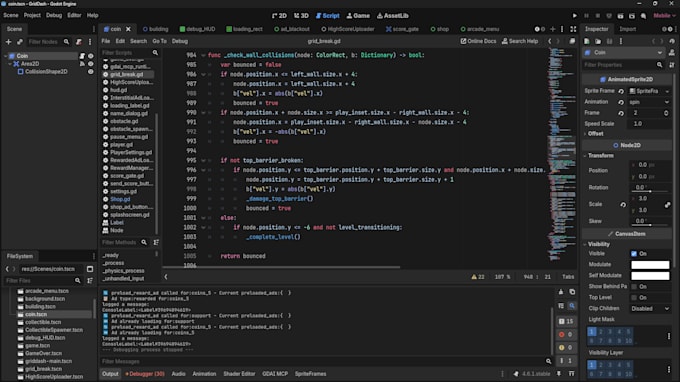Viewport: 680px width, 382px height.
Task: Go to previous edited script arrow
Action: point(549,41)
